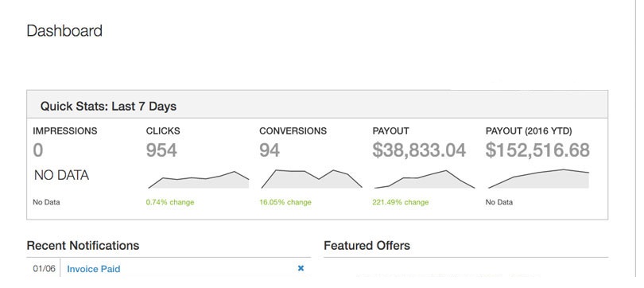Click the $38,833.04 payout amount
The image size is (644, 288).
click(419, 150)
